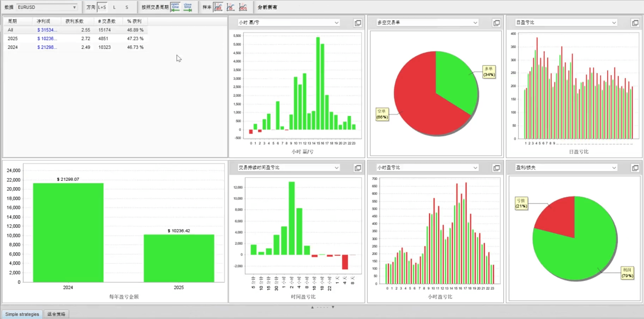Click the up arrow on panel splitter
This screenshot has height=319, width=644.
click(x=312, y=307)
